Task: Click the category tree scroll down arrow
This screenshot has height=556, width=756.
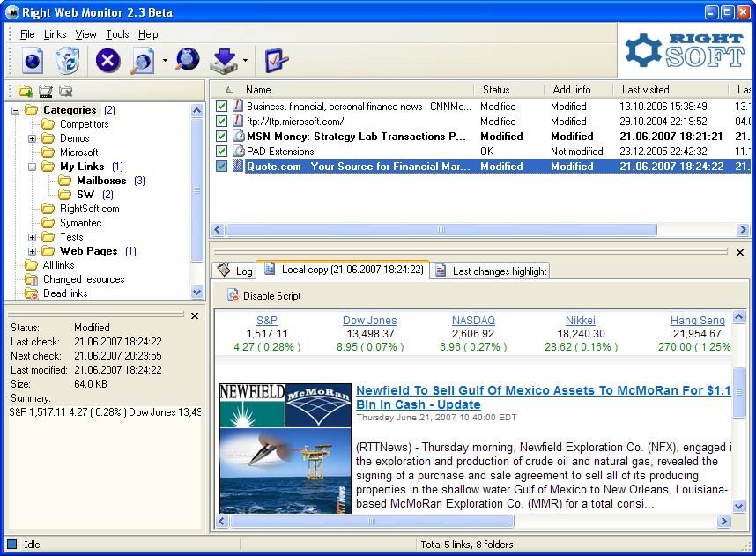Action: pos(196,292)
